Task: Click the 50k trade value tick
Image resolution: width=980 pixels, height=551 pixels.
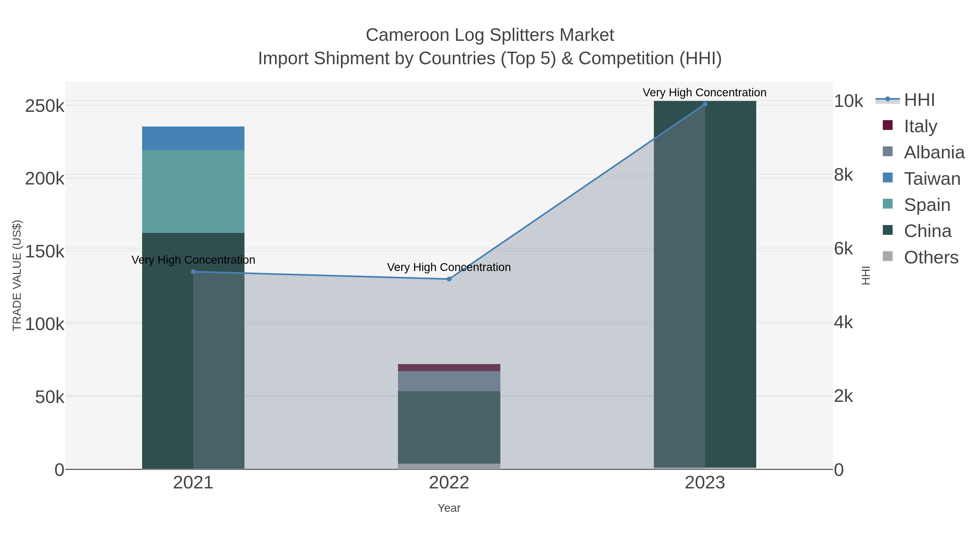Action: click(50, 397)
